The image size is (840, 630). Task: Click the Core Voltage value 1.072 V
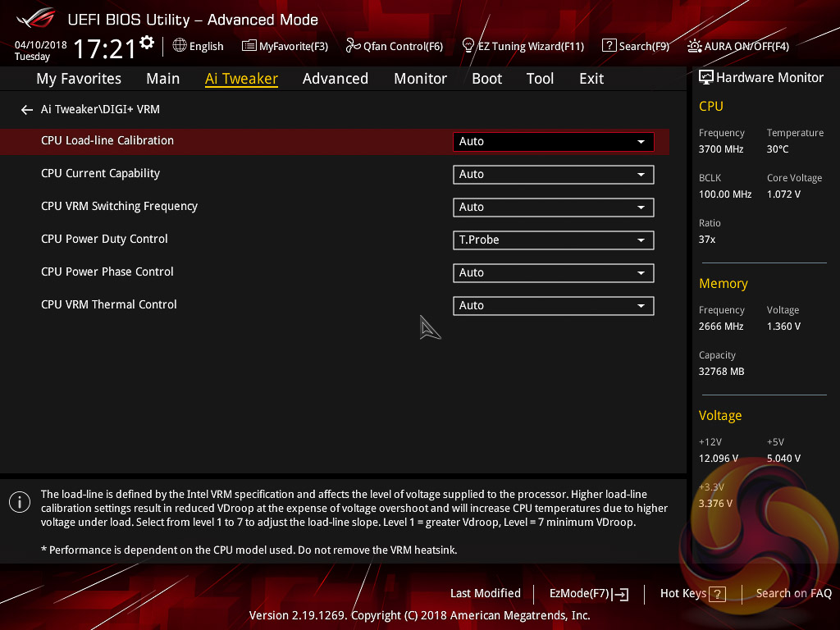tap(783, 194)
